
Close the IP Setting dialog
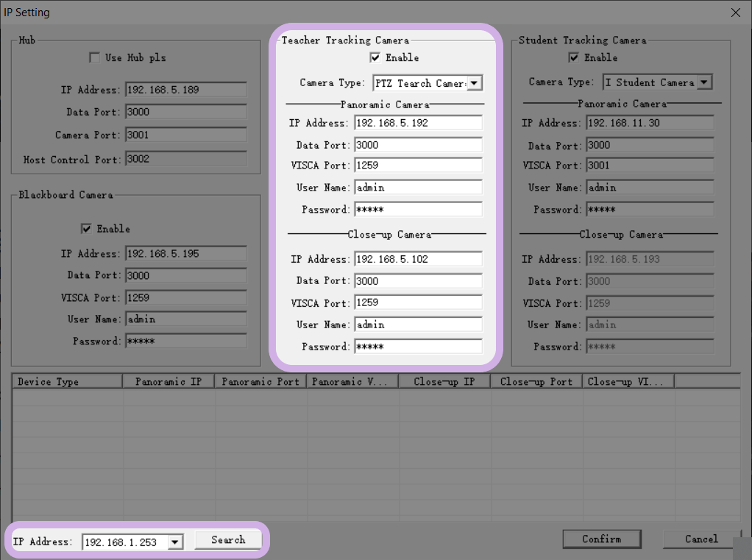(x=735, y=13)
